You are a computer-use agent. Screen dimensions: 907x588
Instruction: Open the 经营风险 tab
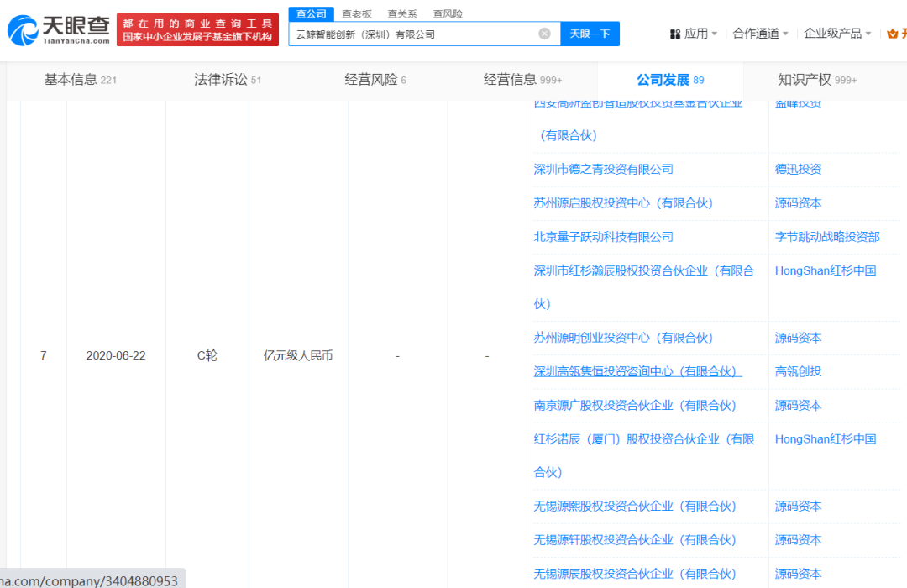tap(375, 80)
